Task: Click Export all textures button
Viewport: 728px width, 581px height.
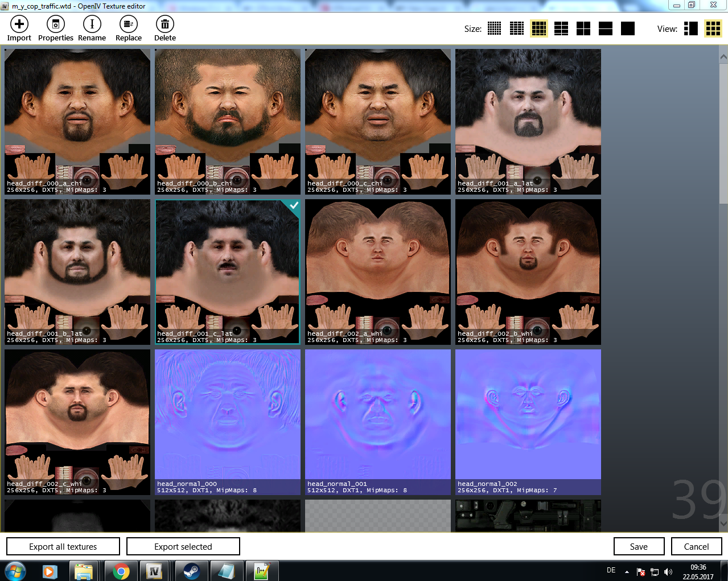Action: 63,546
